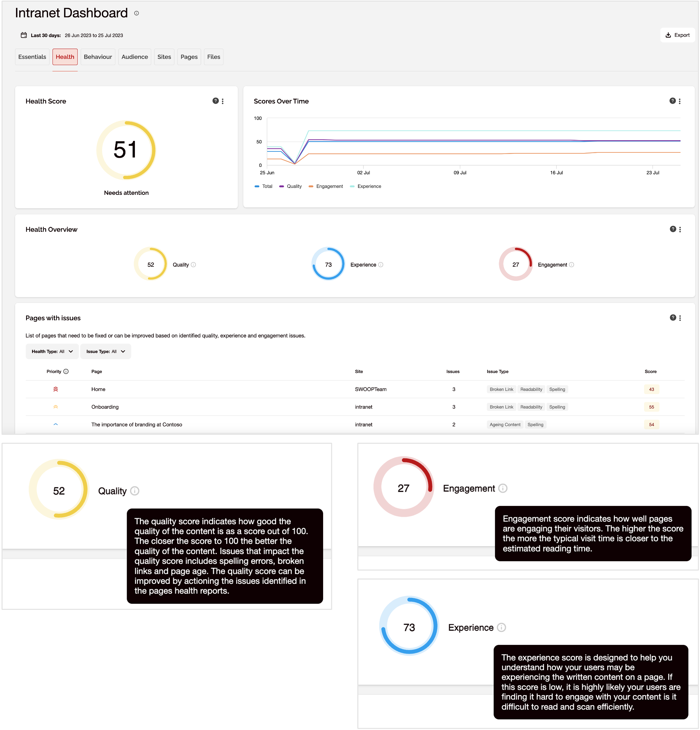Click the info icon next to Intranet Dashboard title
This screenshot has height=730, width=700.
pos(136,13)
